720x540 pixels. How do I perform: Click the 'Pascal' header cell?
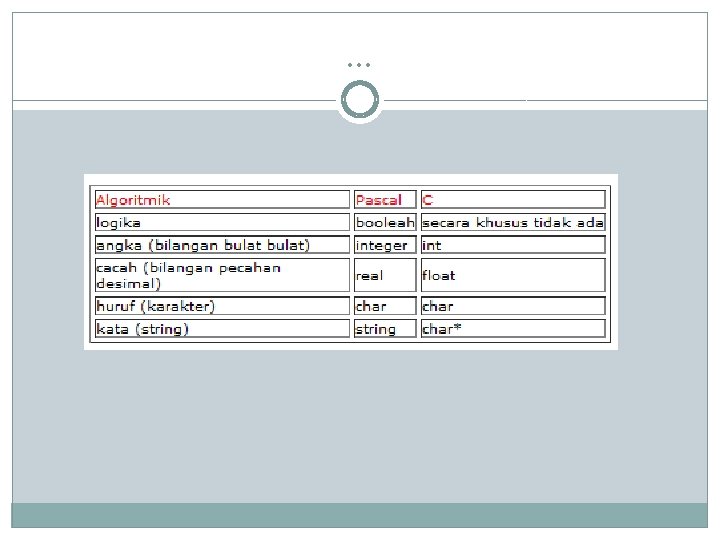[x=385, y=200]
